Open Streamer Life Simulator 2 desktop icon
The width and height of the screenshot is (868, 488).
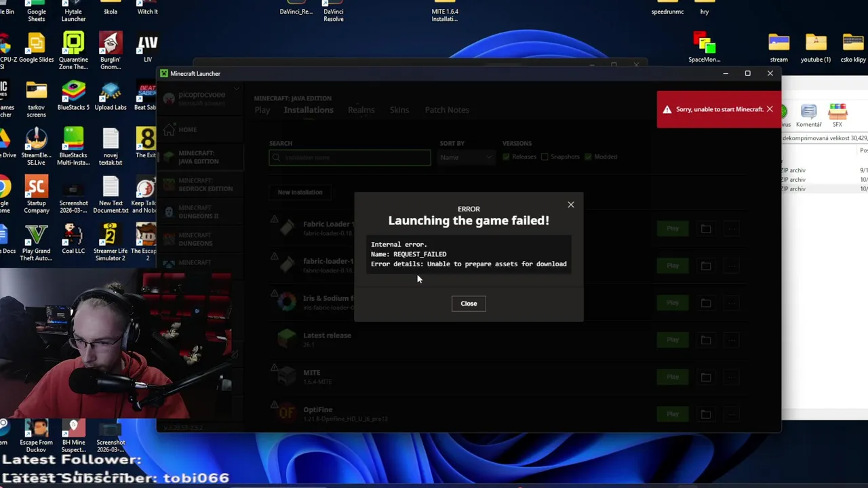point(111,243)
